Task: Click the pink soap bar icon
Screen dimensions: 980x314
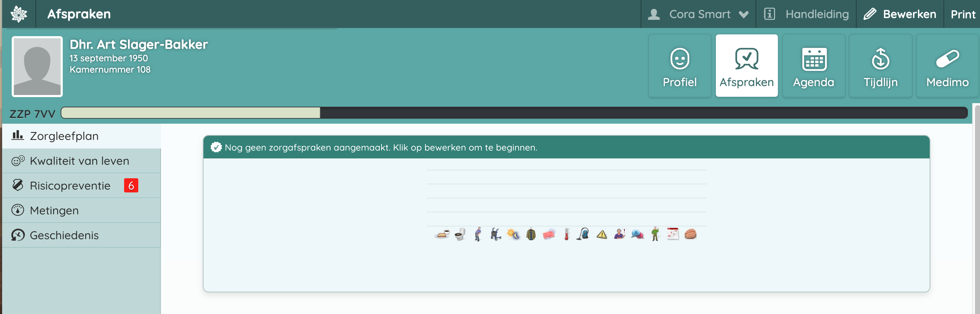Action: 549,234
